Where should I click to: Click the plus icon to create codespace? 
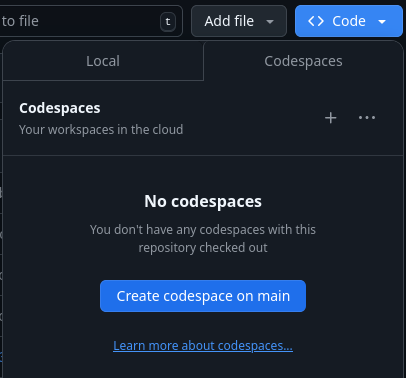pyautogui.click(x=330, y=118)
